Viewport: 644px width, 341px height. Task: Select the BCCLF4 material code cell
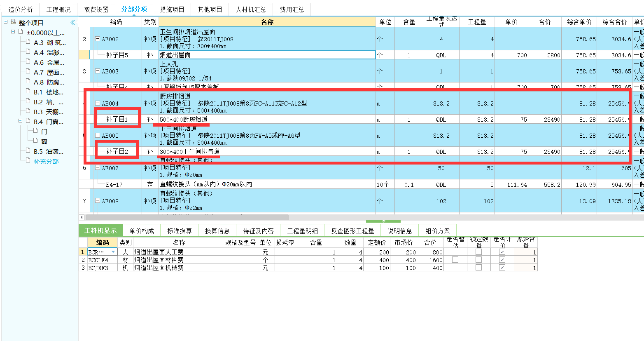[102, 260]
